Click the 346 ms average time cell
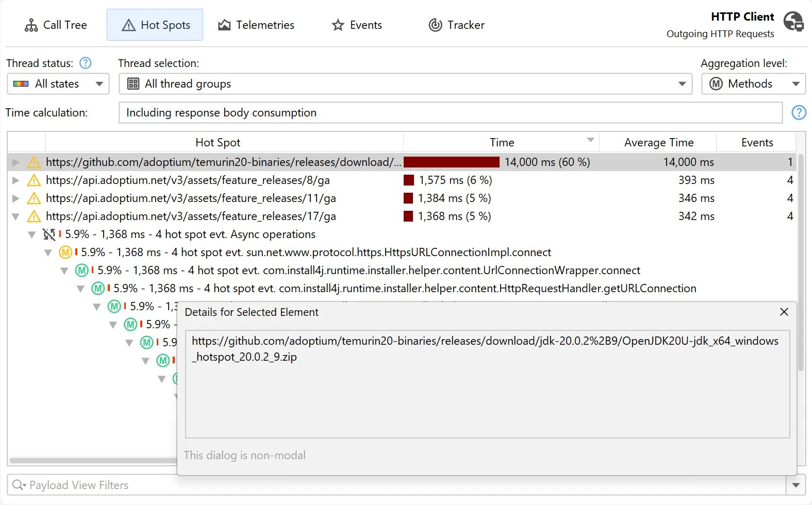The width and height of the screenshot is (812, 505). click(x=696, y=198)
